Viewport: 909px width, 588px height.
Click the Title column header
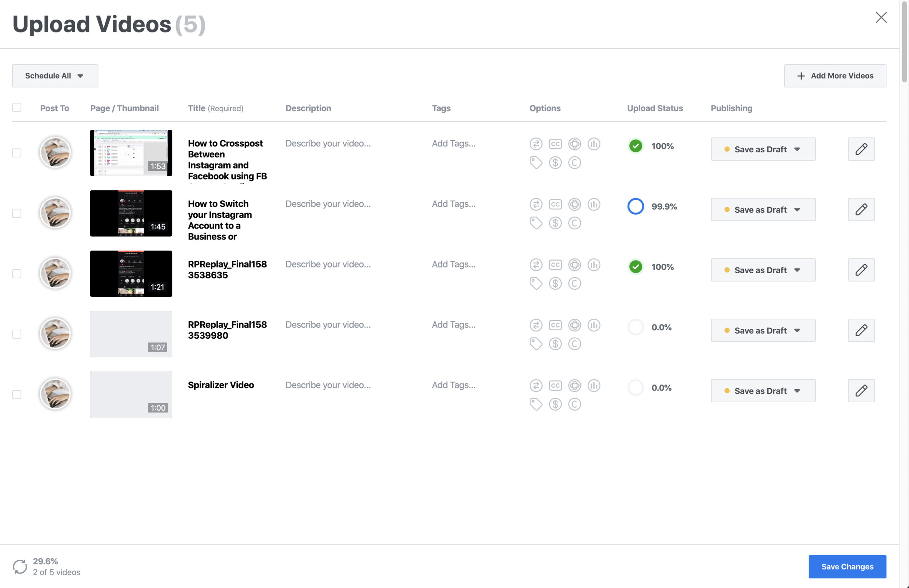pyautogui.click(x=196, y=108)
